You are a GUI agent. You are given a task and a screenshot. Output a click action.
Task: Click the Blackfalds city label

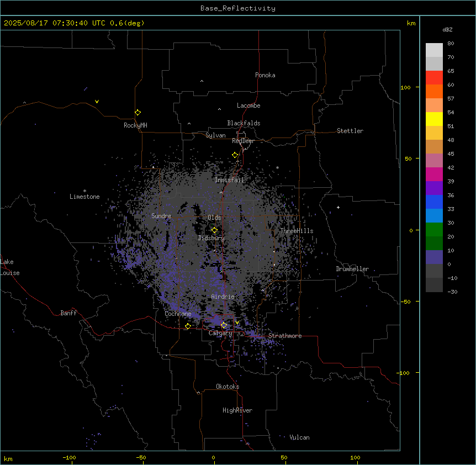tap(244, 123)
